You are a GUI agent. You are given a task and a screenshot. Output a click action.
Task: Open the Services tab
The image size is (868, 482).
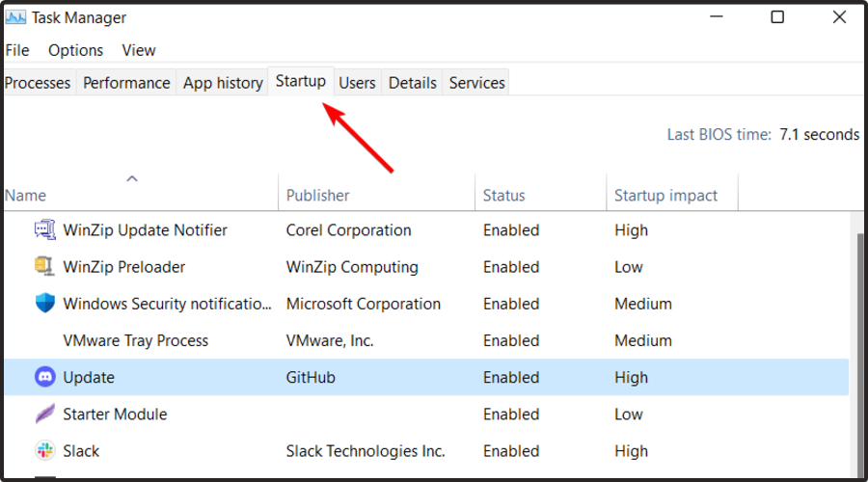[x=476, y=83]
